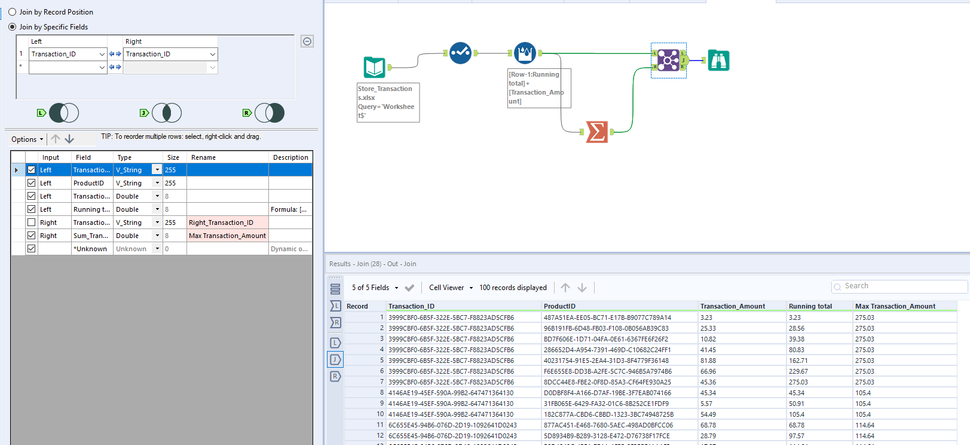Go to previous record using Results up arrow
The width and height of the screenshot is (970, 445).
click(x=565, y=288)
